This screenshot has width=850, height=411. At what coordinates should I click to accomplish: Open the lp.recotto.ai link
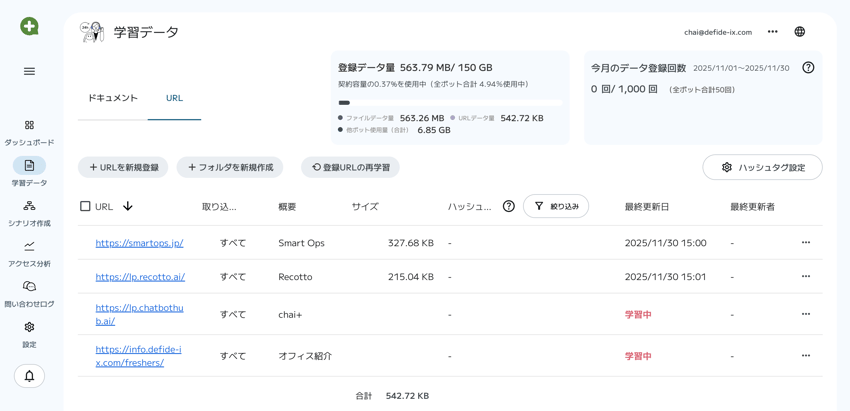pos(140,277)
